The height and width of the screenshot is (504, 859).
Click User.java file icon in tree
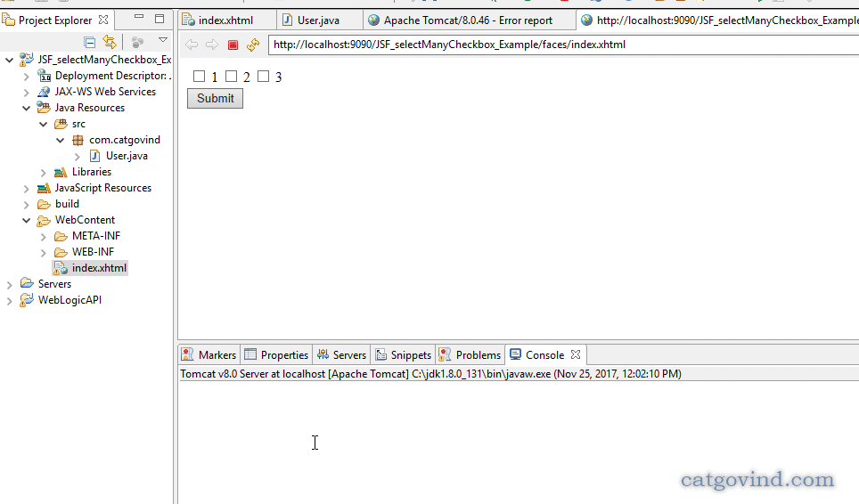click(94, 156)
